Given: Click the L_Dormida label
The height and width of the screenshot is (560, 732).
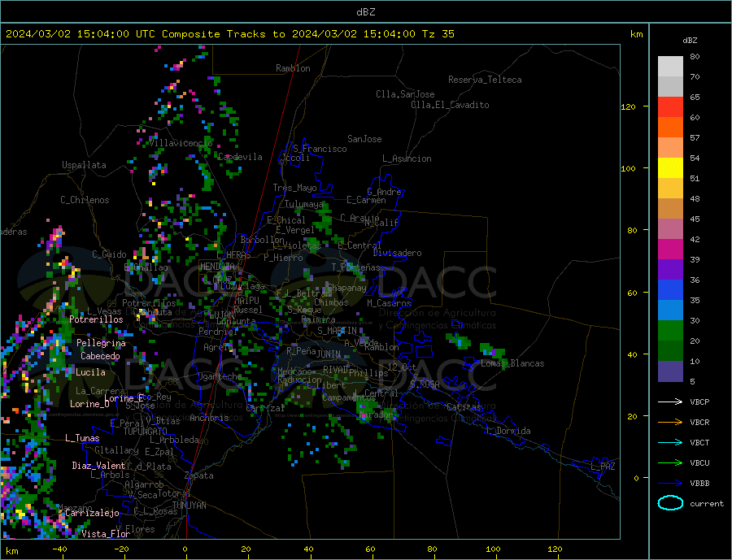Looking at the screenshot, I should [509, 431].
